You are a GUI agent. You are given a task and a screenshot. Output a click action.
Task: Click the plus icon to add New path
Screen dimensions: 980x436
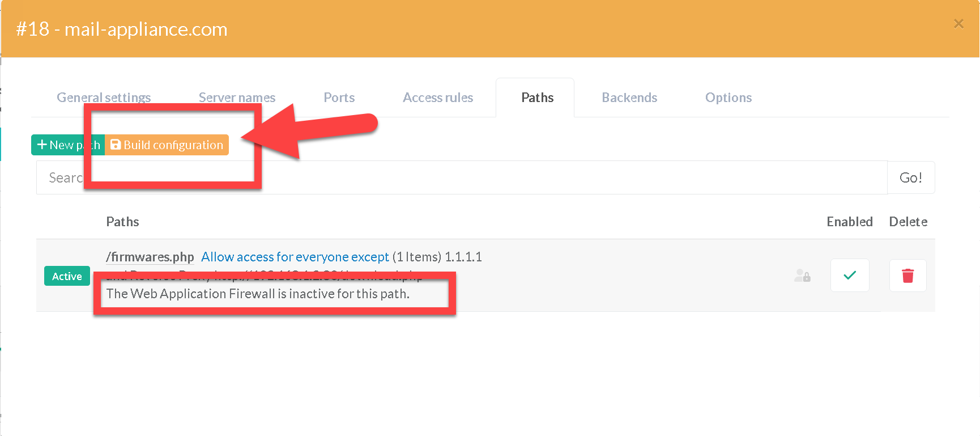(x=42, y=145)
